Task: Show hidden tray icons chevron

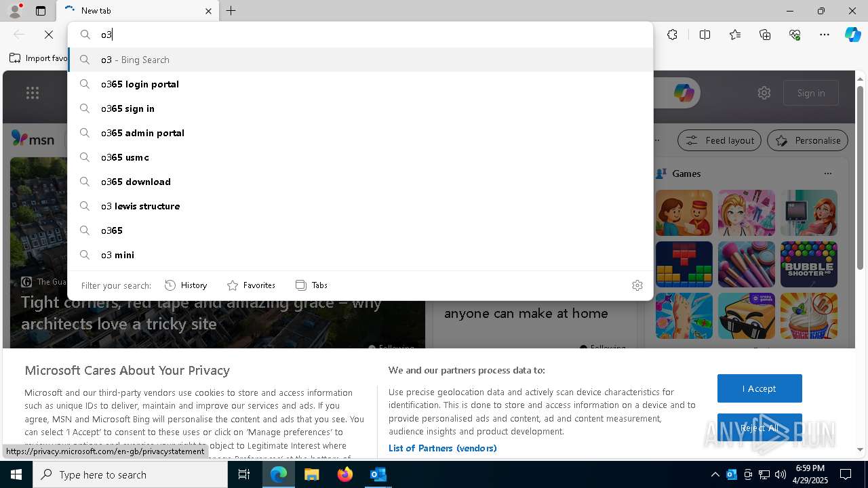Action: 715,474
